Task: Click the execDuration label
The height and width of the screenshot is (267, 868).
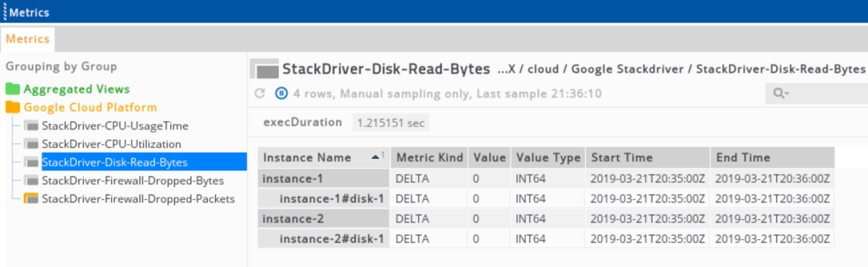Action: [x=302, y=122]
